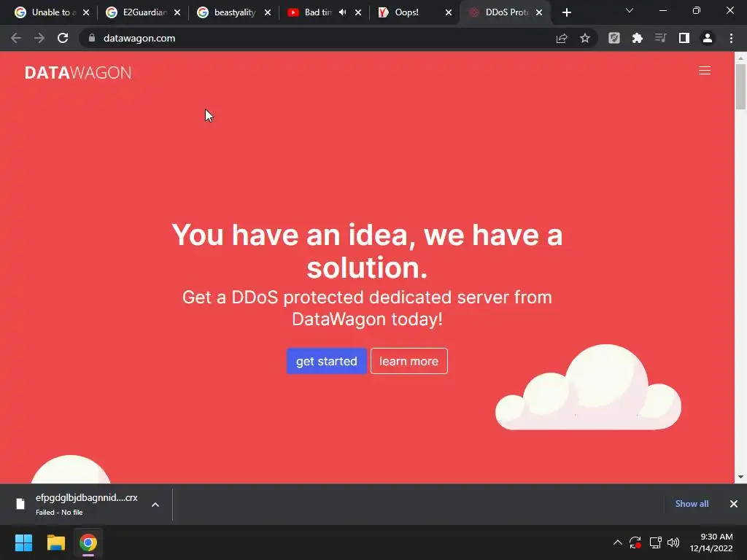Open the volume speaker tray icon
This screenshot has width=747, height=560.
(x=673, y=542)
